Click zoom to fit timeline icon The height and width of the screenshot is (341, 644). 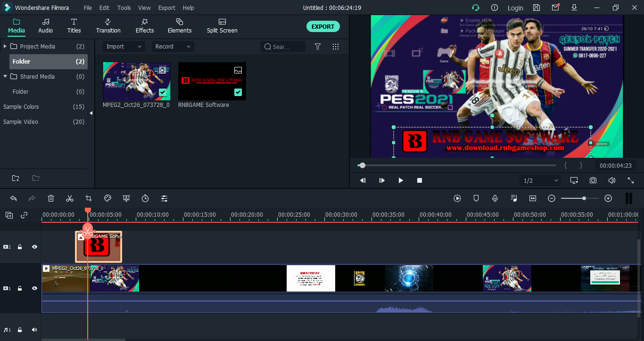[533, 198]
